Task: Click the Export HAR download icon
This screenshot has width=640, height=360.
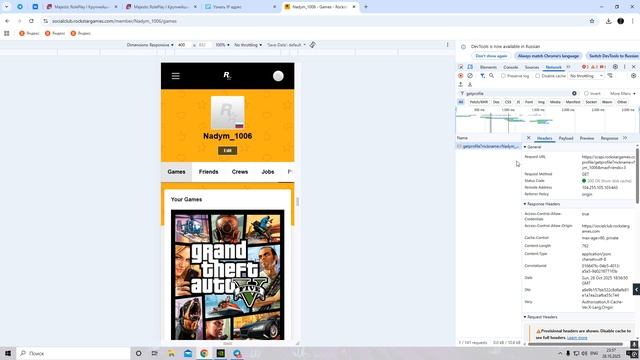Action: pos(470,84)
